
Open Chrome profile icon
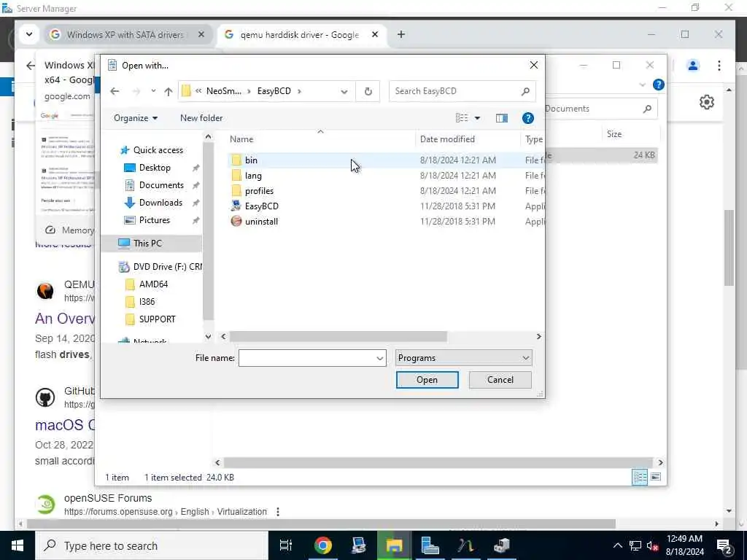coord(693,65)
